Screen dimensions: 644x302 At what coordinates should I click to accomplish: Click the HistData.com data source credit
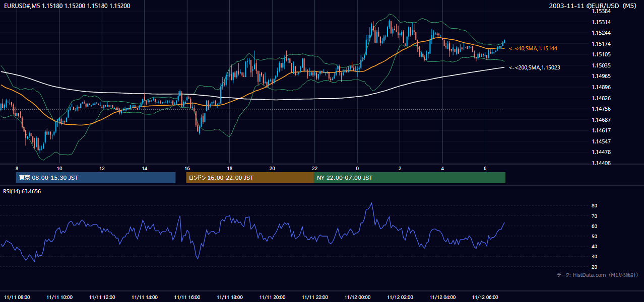[598, 275]
